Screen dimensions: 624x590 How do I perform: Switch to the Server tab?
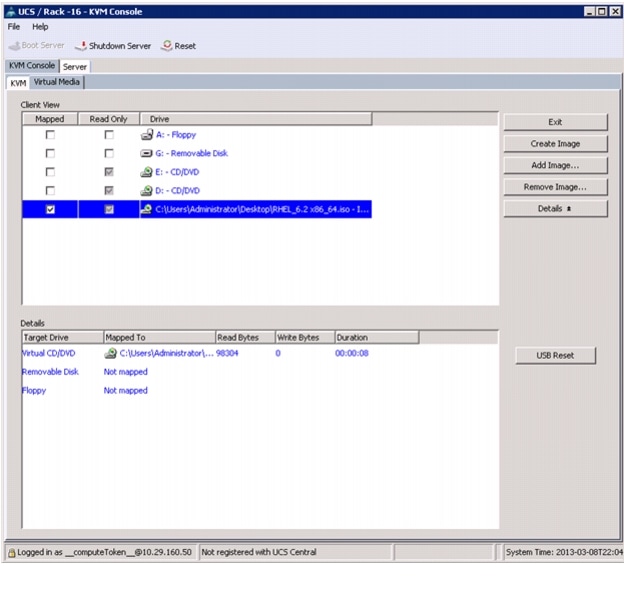[x=75, y=66]
